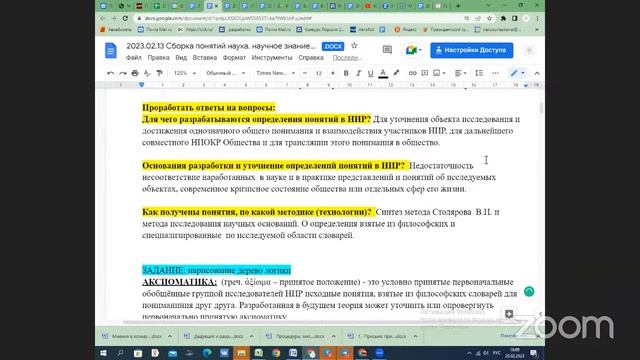
Task: Toggle bold formatting
Action: (x=346, y=73)
